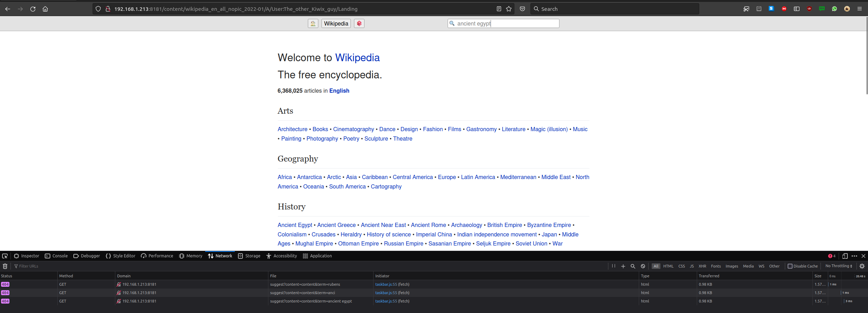This screenshot has width=868, height=313.
Task: Click the Kiwix library home icon
Action: click(313, 23)
